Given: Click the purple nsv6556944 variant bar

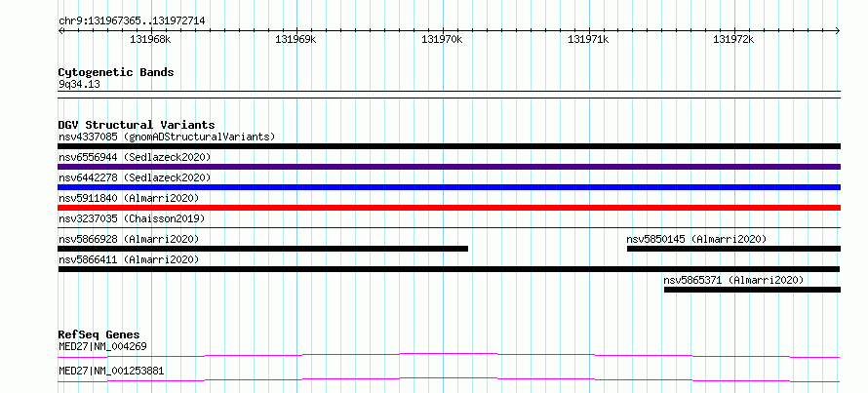Looking at the screenshot, I should pyautogui.click(x=449, y=167).
